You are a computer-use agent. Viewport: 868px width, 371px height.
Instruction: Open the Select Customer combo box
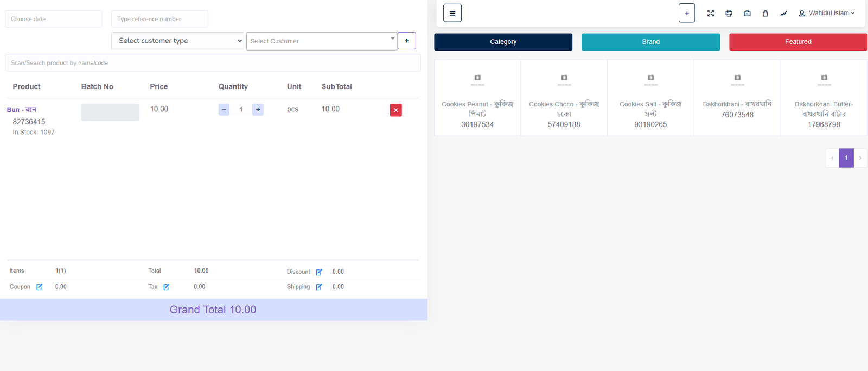point(322,41)
